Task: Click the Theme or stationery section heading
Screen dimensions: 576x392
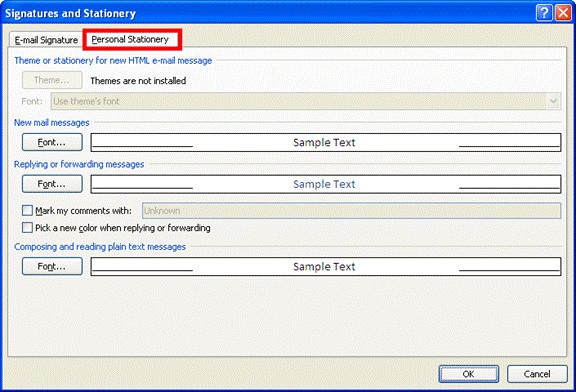Action: point(113,61)
